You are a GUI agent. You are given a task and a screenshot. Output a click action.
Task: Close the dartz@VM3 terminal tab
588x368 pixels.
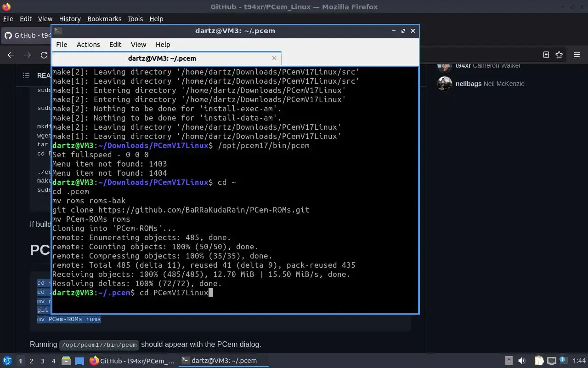274,58
